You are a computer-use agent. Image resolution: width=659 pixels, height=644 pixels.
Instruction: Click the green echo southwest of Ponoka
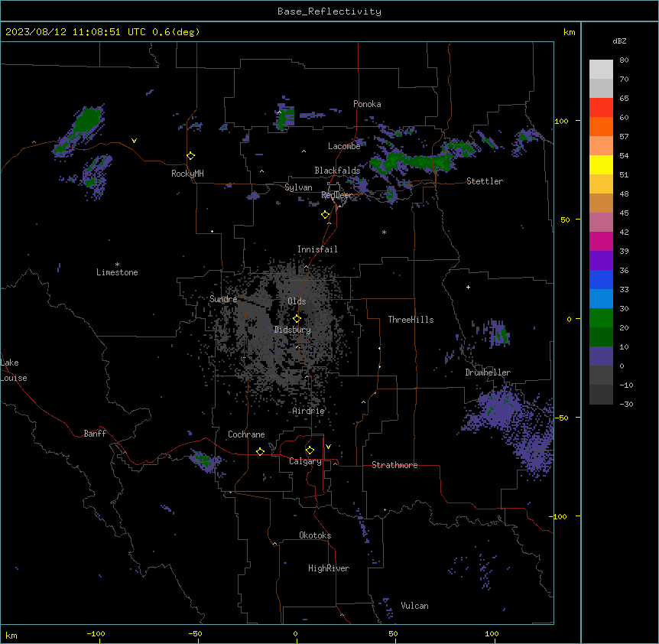coord(284,116)
